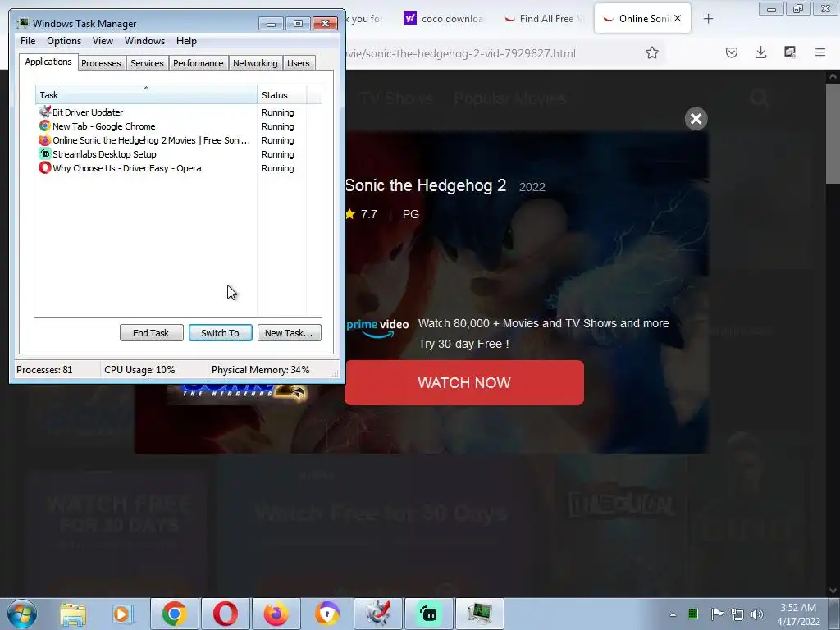Switch to the Networking tab
The image size is (840, 630).
(255, 63)
